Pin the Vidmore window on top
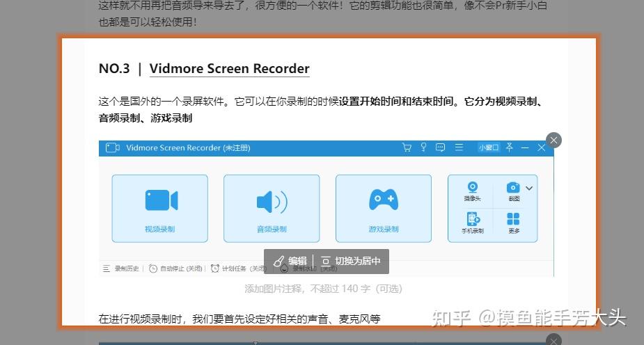Screen dimensions: 644x345 tap(510, 147)
